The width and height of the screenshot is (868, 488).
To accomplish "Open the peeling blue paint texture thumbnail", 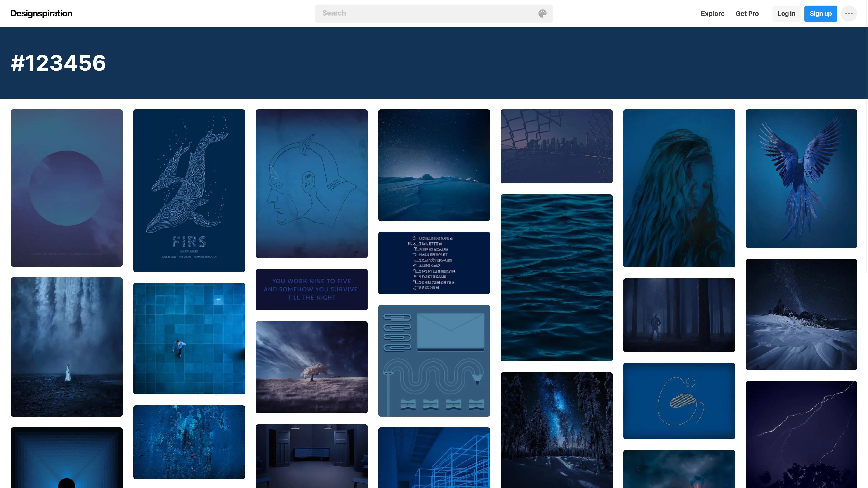I will 189,442.
